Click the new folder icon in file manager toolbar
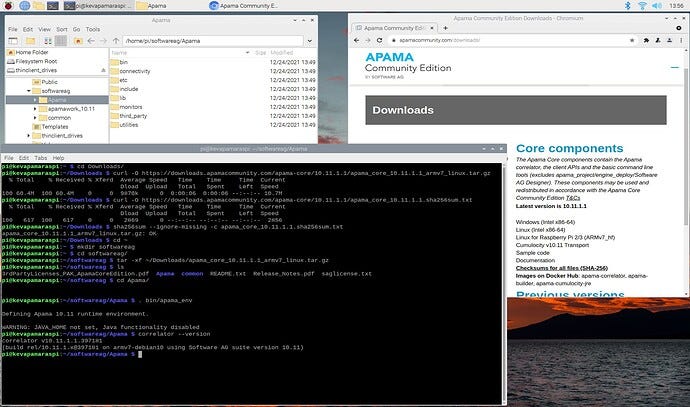Screen dimensions: 690x407 (x=30, y=41)
